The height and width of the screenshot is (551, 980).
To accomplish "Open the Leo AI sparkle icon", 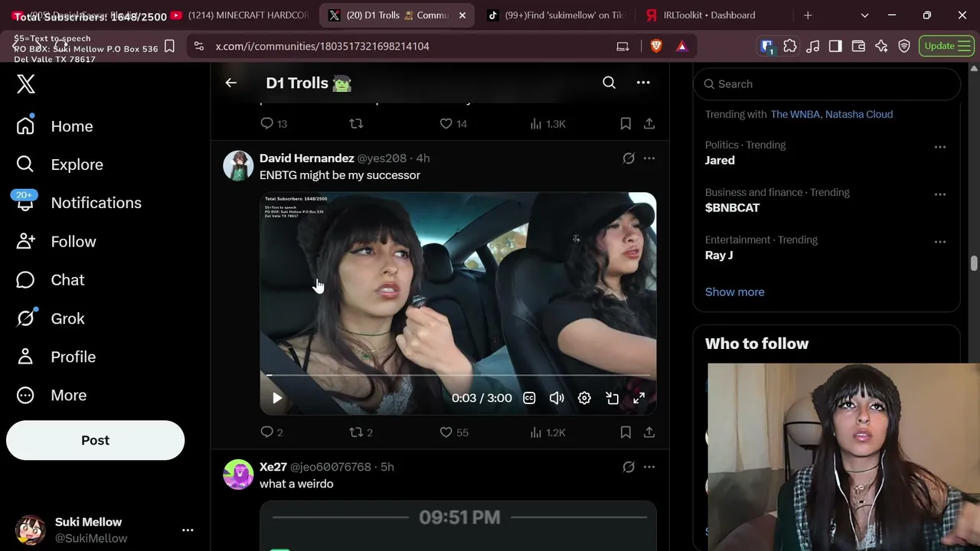I will [x=881, y=46].
